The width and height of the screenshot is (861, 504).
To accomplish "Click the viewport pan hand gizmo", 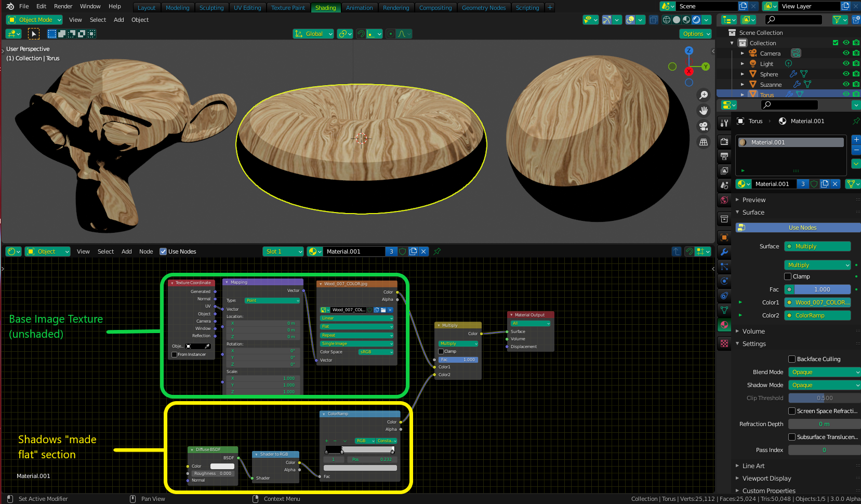I will click(x=704, y=111).
